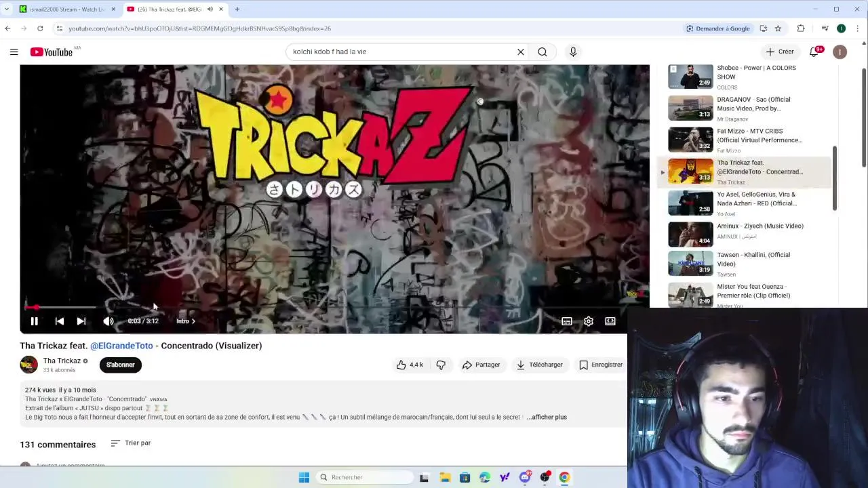Image resolution: width=868 pixels, height=488 pixels.
Task: Open the @ElGrandeToto channel link
Action: pos(121,346)
